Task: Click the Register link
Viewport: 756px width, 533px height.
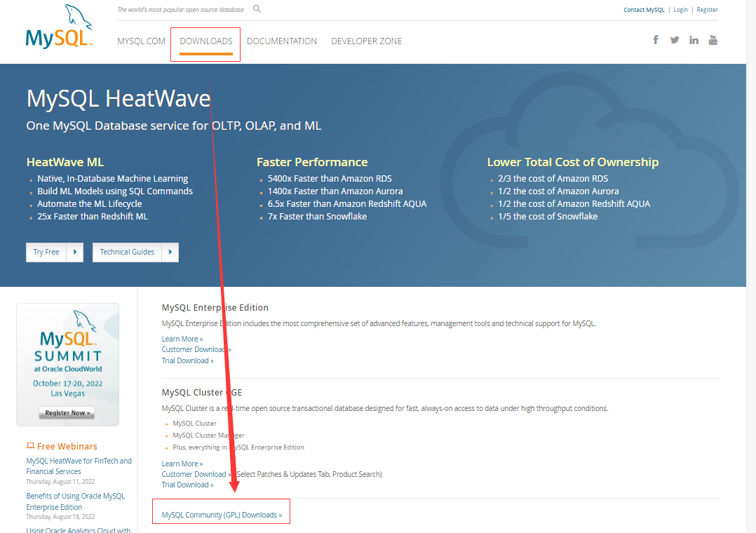Action: pos(708,10)
